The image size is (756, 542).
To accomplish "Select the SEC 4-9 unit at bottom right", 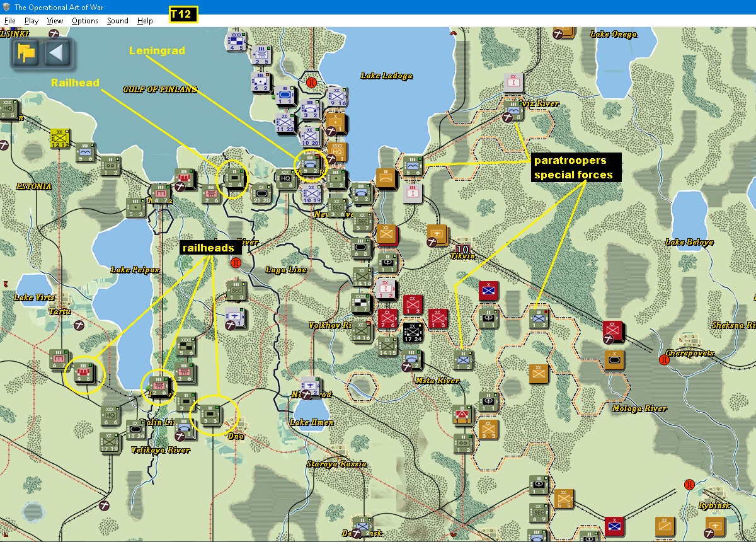I will 539,512.
